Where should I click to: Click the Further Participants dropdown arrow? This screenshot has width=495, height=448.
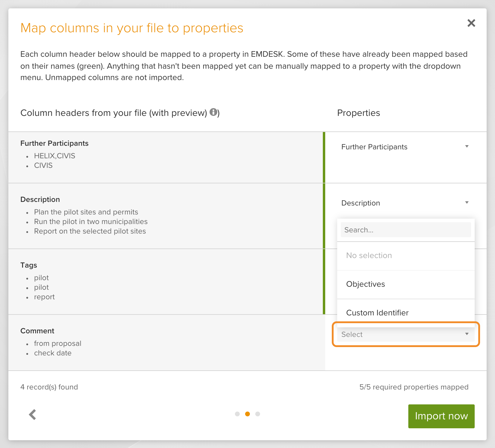click(x=467, y=146)
